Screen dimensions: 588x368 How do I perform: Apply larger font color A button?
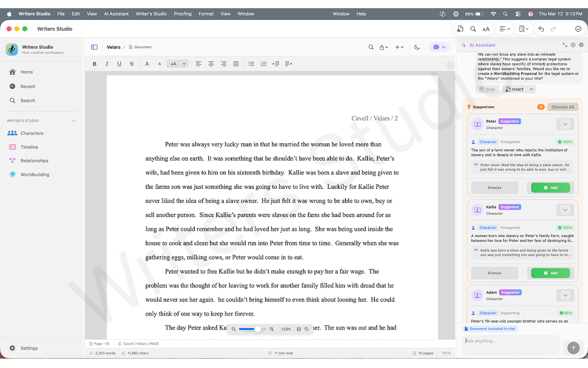[x=147, y=64]
